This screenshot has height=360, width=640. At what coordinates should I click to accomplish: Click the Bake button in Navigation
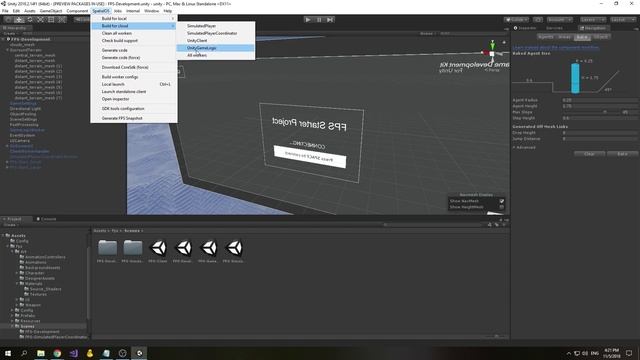tap(622, 154)
